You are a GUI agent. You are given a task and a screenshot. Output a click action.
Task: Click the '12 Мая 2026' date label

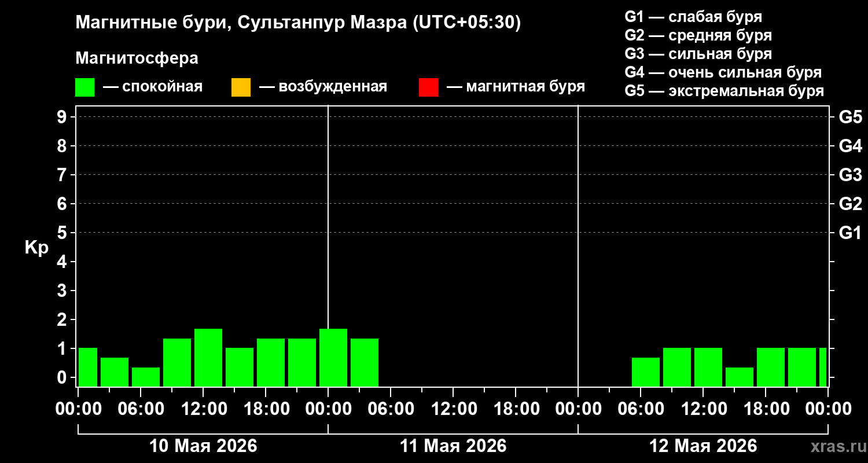pyautogui.click(x=703, y=446)
